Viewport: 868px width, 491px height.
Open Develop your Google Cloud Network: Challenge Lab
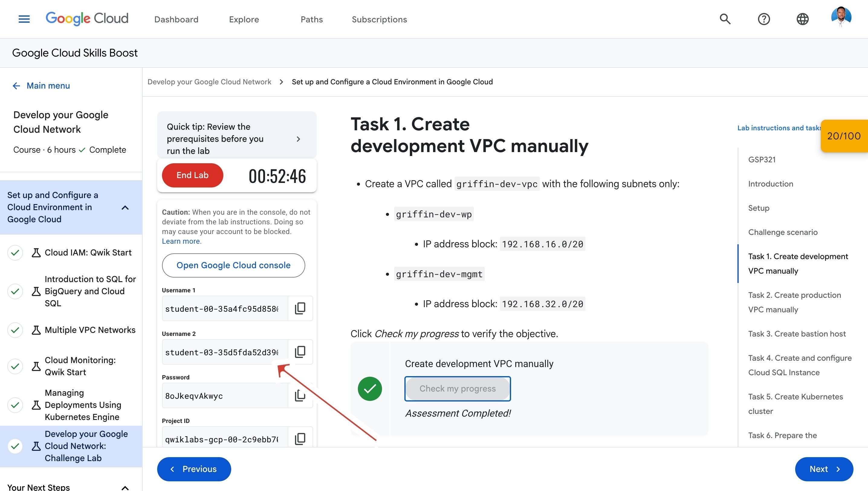coord(86,446)
